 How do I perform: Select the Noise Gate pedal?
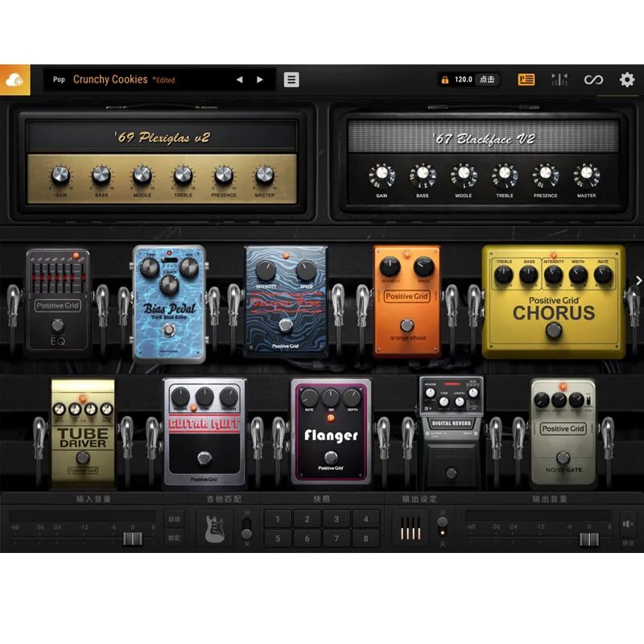(563, 433)
